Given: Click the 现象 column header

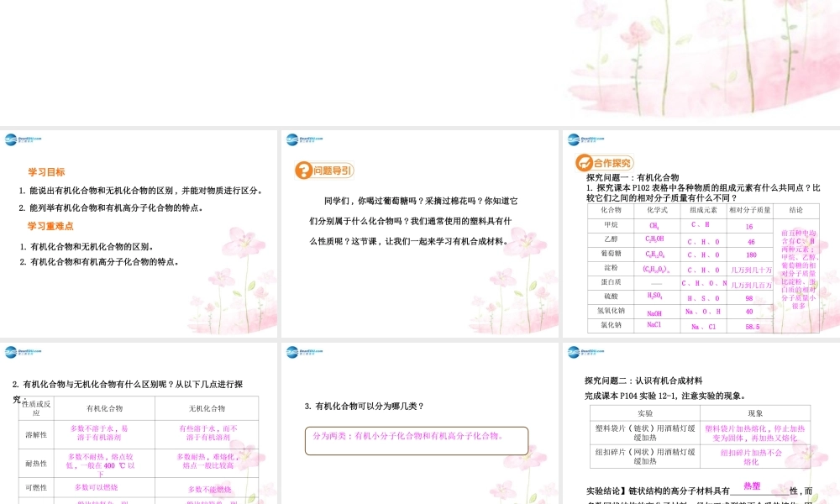Looking at the screenshot, I should click(755, 413).
